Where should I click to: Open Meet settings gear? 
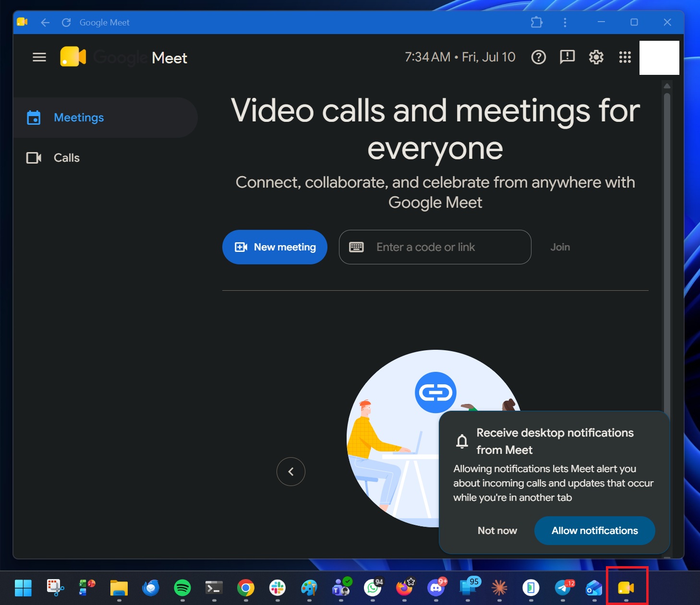point(596,58)
